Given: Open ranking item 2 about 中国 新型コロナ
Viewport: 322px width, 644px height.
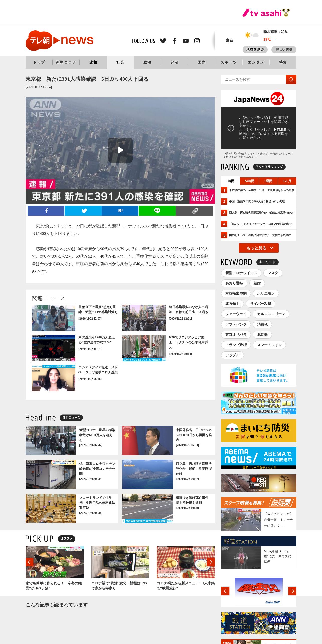Looking at the screenshot, I should click(259, 201).
